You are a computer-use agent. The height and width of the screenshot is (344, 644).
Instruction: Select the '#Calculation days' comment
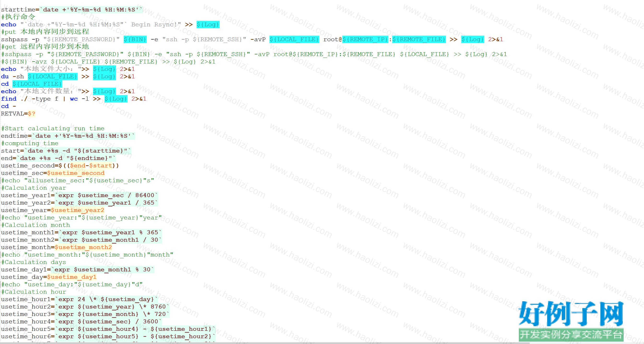click(x=34, y=262)
